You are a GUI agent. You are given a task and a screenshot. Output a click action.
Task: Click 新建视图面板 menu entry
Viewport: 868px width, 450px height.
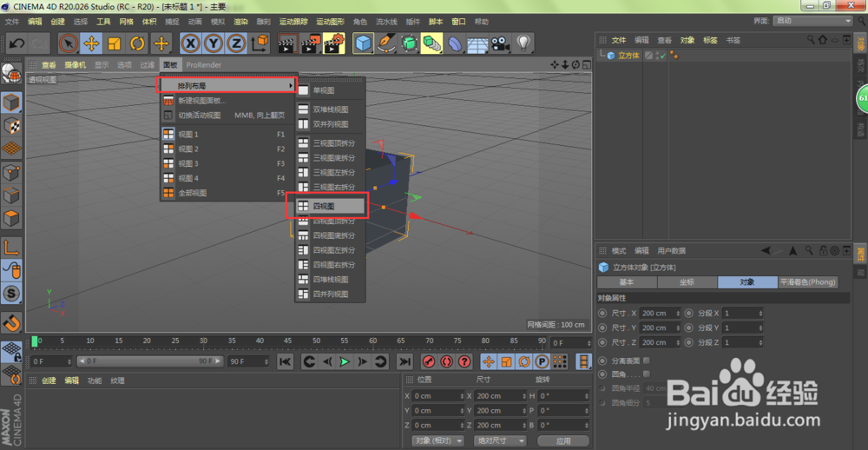[x=228, y=101]
